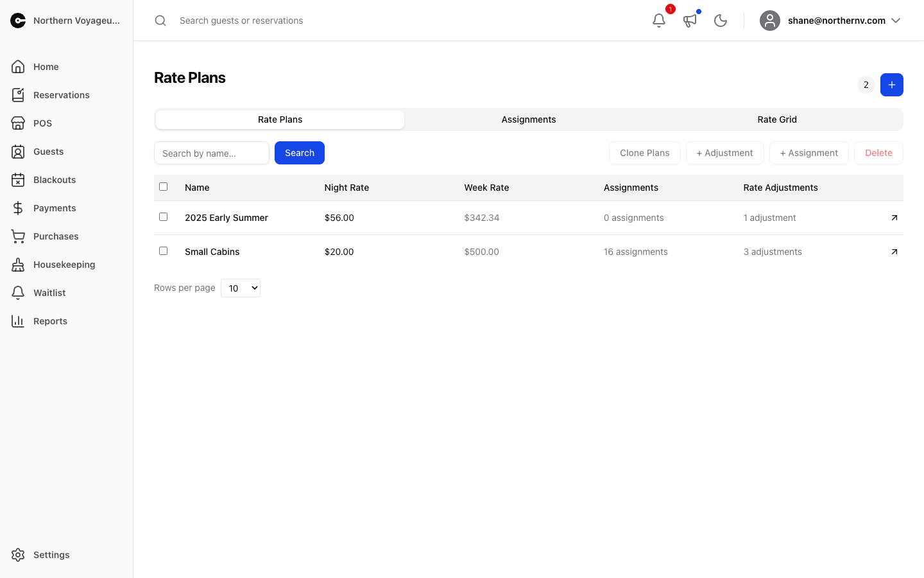Open Small Cabins details arrow icon
Image resolution: width=924 pixels, height=578 pixels.
tap(894, 252)
